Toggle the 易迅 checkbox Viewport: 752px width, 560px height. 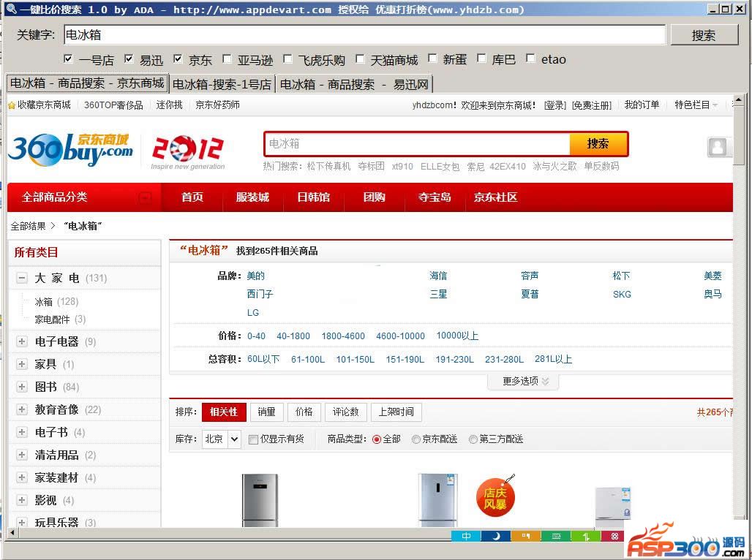(x=129, y=59)
